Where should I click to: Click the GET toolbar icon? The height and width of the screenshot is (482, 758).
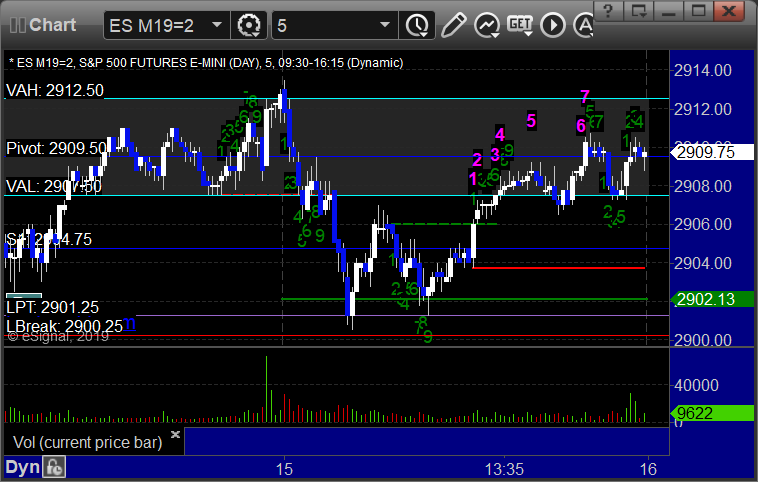point(520,24)
